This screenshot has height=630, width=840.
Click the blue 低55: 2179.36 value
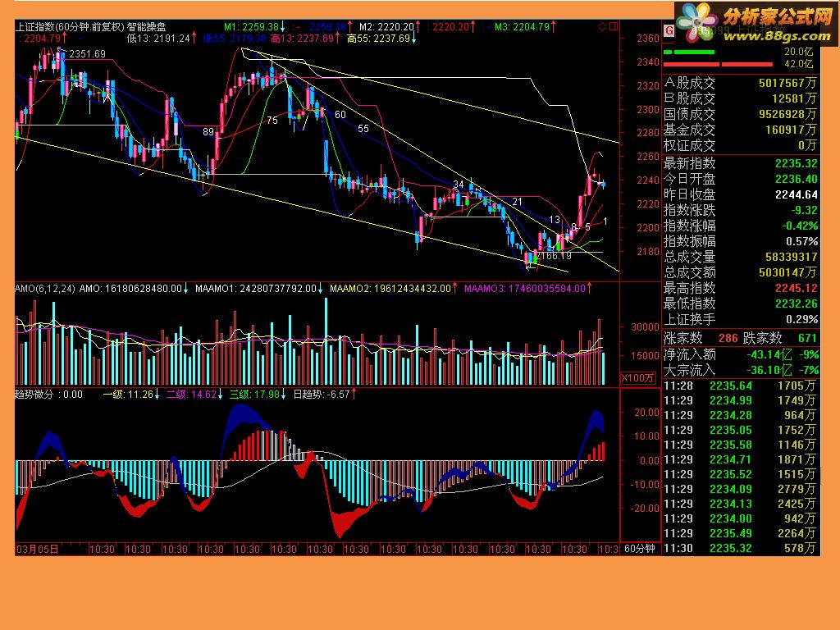click(235, 39)
